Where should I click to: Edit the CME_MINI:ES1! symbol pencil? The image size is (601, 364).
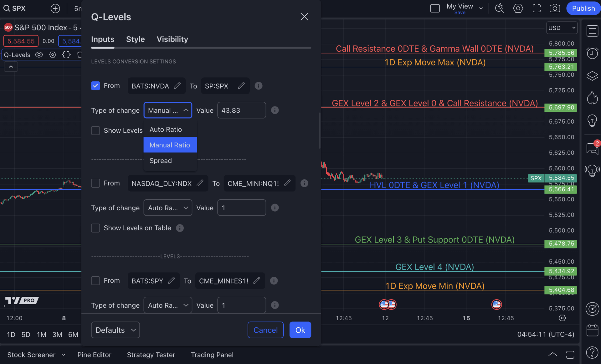[x=257, y=280]
